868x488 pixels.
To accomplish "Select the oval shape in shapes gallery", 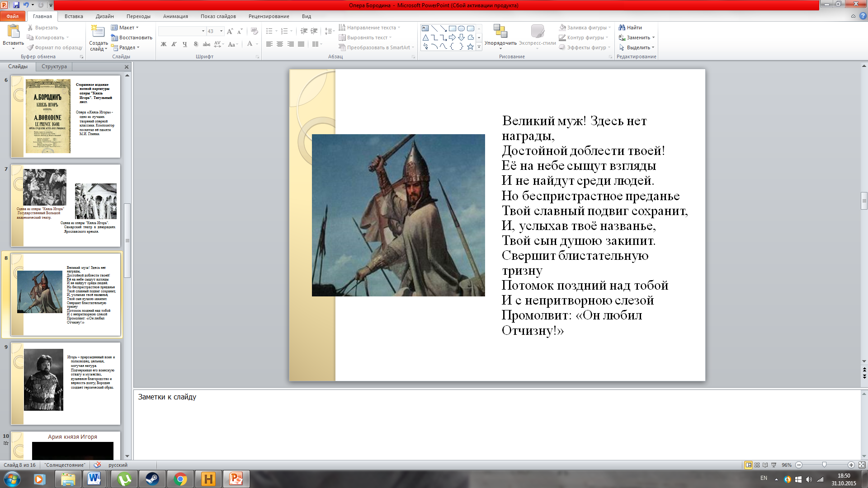I will click(462, 28).
